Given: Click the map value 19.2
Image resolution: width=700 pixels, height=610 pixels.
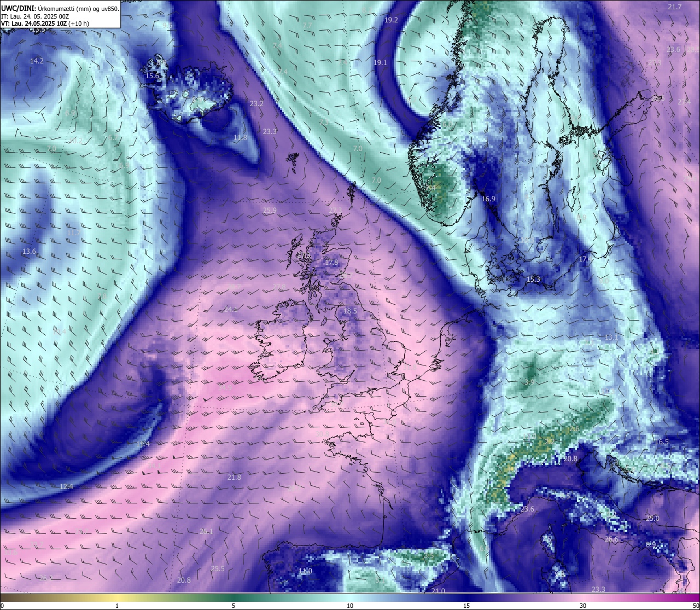Looking at the screenshot, I should 391,20.
